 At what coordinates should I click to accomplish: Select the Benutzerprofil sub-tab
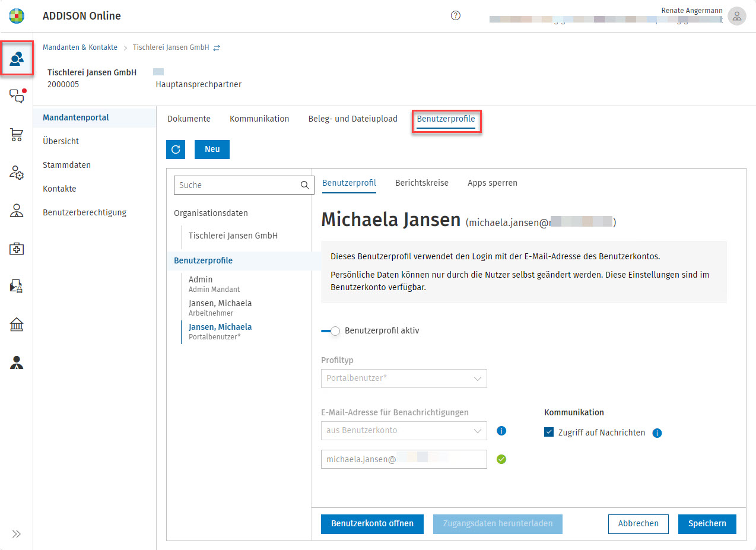[x=349, y=183]
